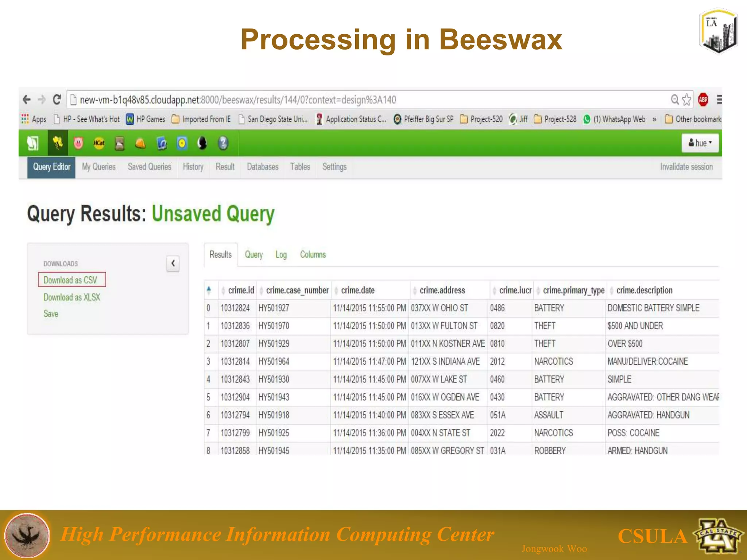Click the Adblock Plus extension icon
The image size is (747, 560).
point(703,100)
